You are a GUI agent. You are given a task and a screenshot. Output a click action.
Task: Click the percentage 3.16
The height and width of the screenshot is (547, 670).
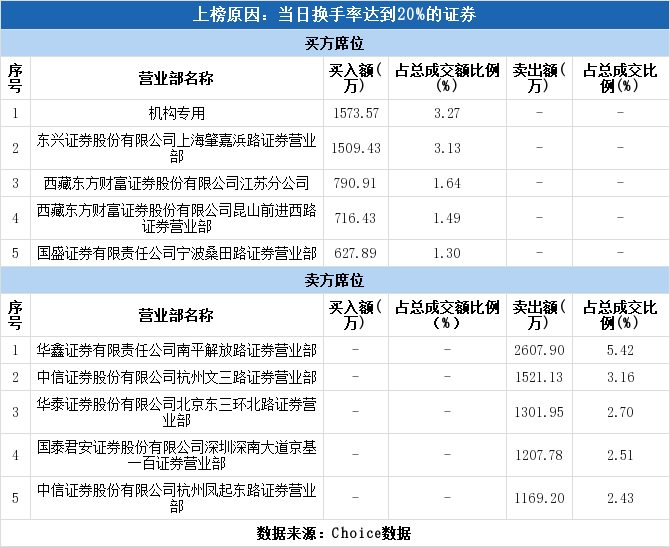pyautogui.click(x=620, y=377)
